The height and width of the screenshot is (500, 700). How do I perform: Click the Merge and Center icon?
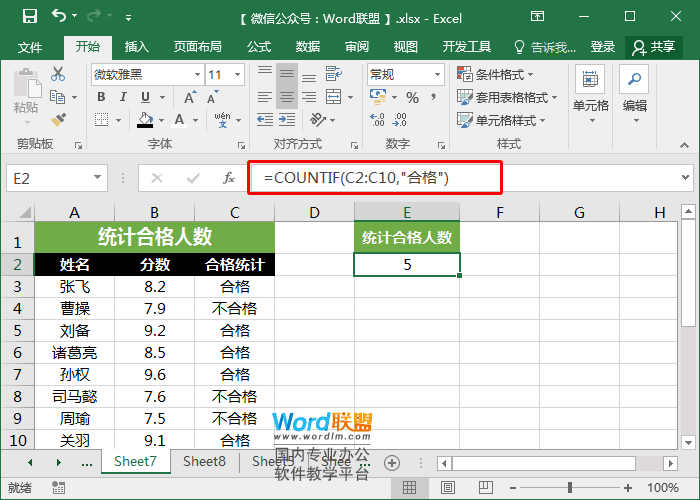point(333,96)
